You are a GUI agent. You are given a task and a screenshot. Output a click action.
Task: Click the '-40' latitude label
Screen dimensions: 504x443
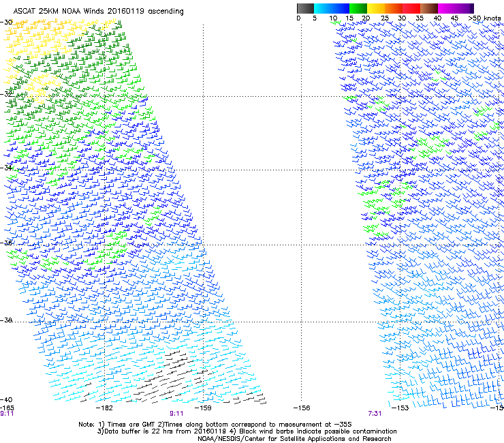[7, 399]
